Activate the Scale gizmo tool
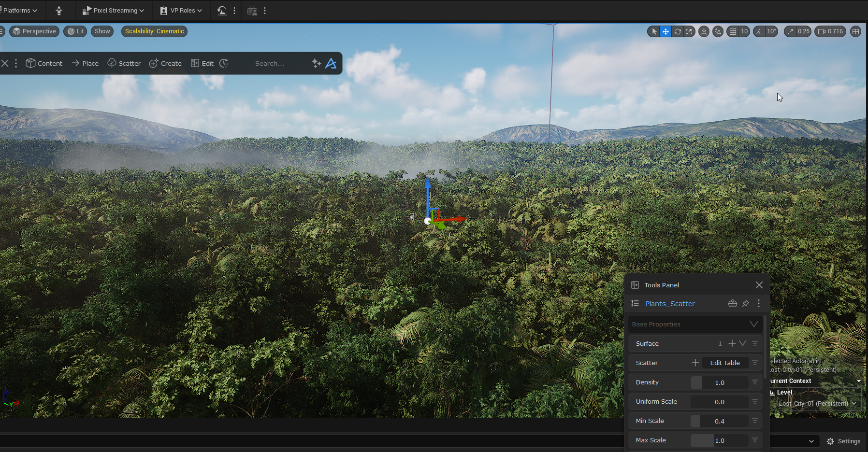The height and width of the screenshot is (452, 868). pos(689,31)
